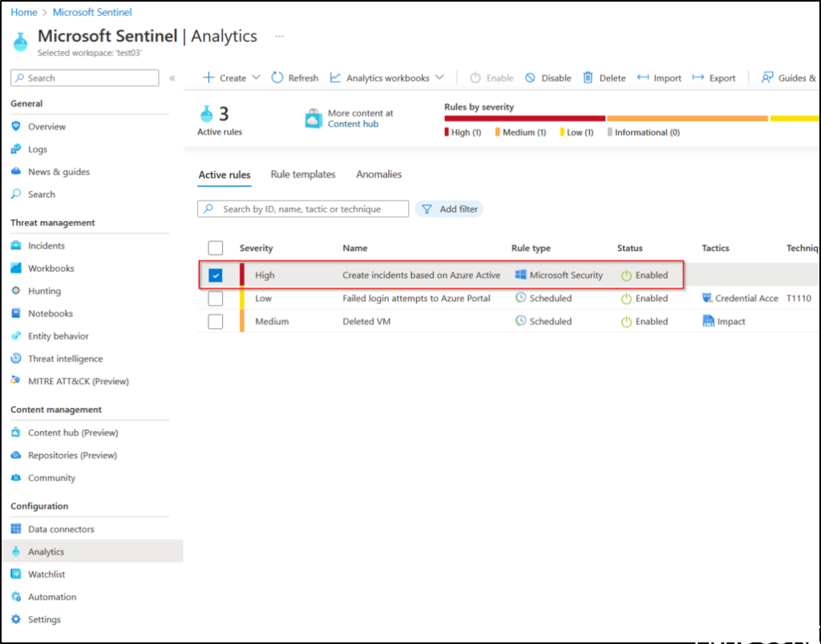Tick the Deleted VM rule checkbox
The width and height of the screenshot is (821, 644).
pos(215,322)
